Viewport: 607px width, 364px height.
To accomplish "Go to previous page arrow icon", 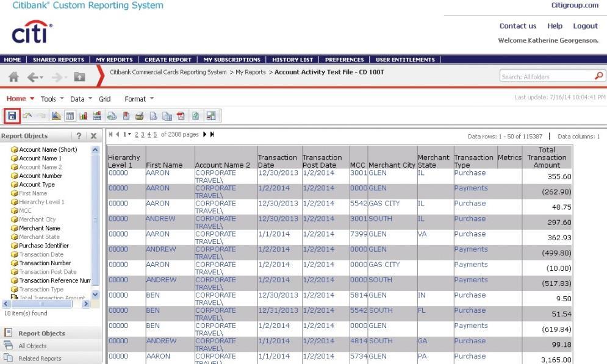I will tap(117, 134).
